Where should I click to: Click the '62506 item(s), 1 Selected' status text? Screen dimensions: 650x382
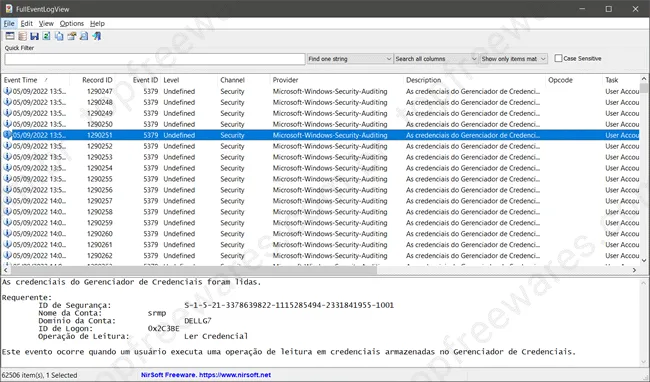tap(39, 375)
